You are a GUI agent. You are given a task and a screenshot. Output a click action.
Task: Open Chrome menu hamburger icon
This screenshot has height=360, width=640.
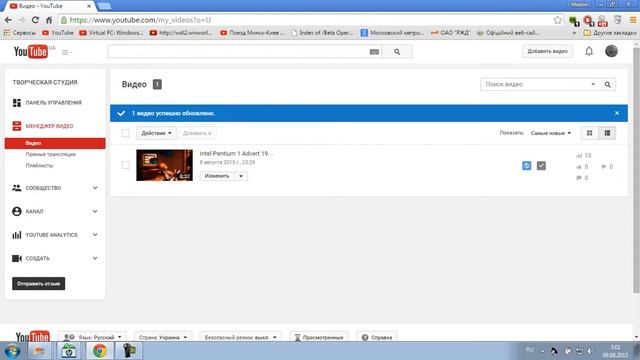click(x=633, y=20)
